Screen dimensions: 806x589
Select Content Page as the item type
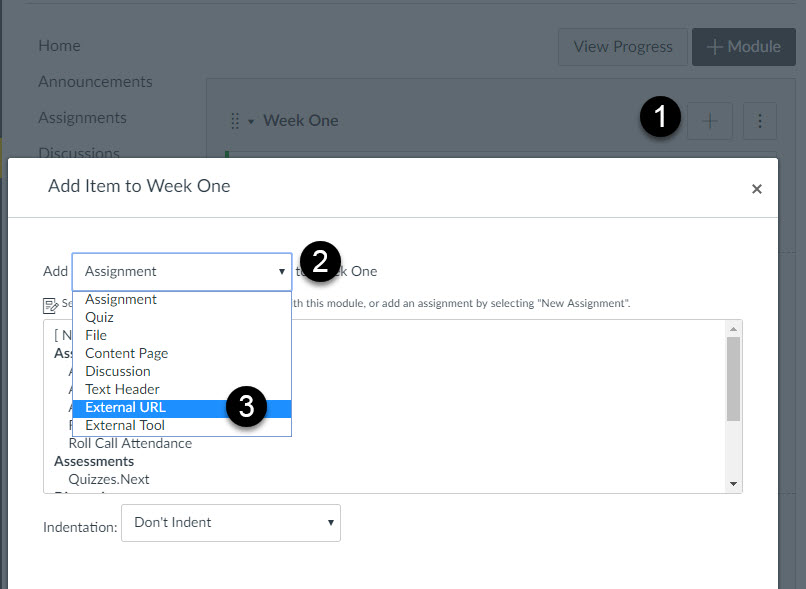point(126,353)
